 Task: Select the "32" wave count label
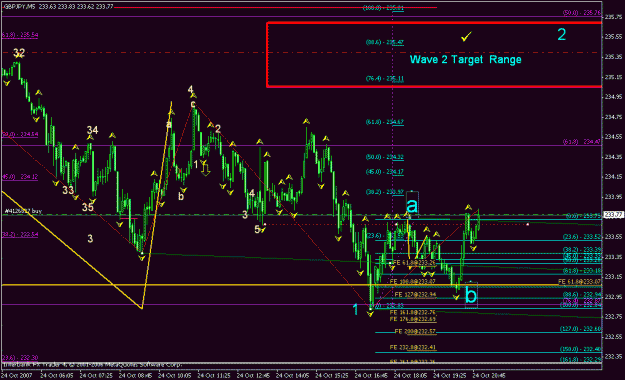click(19, 52)
